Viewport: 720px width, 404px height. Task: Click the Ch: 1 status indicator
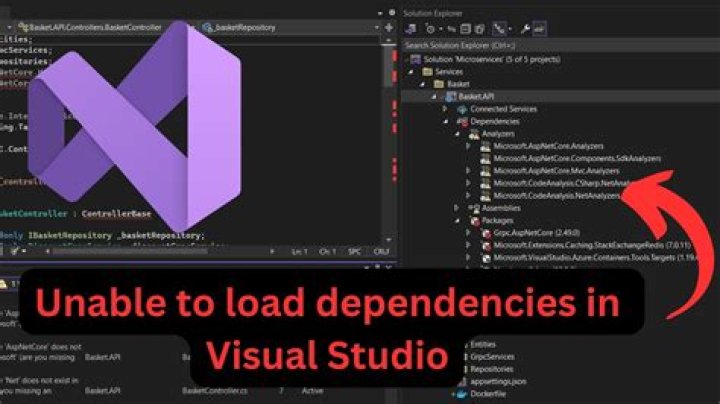click(327, 252)
